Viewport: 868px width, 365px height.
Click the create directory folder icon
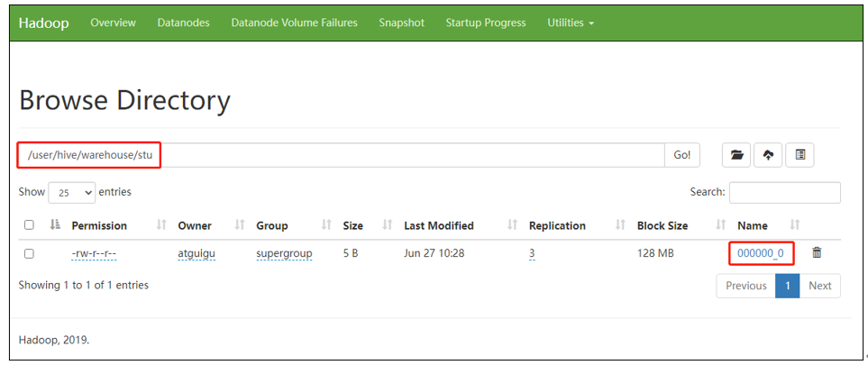737,155
